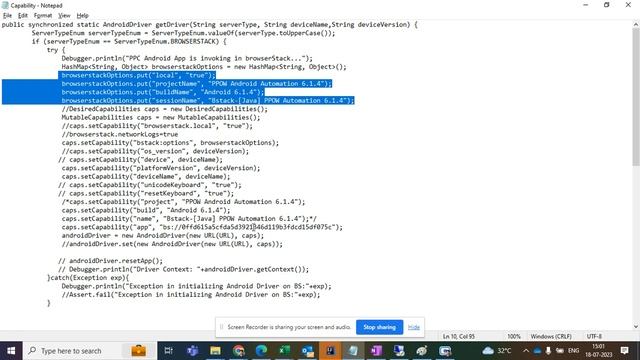Click the '}catch(Exception exp){' line

(x=88, y=278)
